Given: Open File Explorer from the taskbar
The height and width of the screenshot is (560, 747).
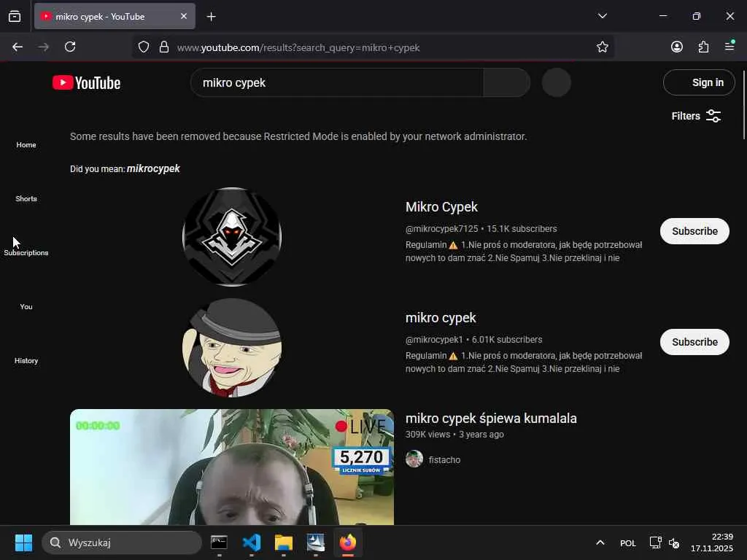Looking at the screenshot, I should coord(284,542).
